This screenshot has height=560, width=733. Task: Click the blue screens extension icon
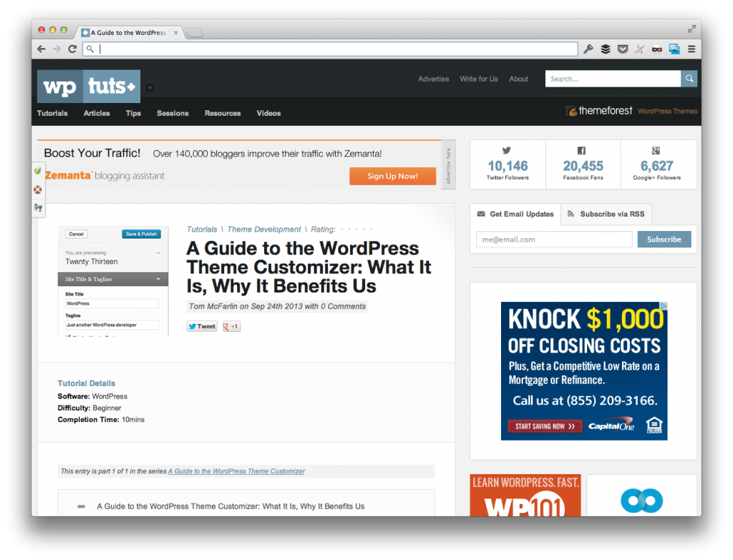point(674,49)
